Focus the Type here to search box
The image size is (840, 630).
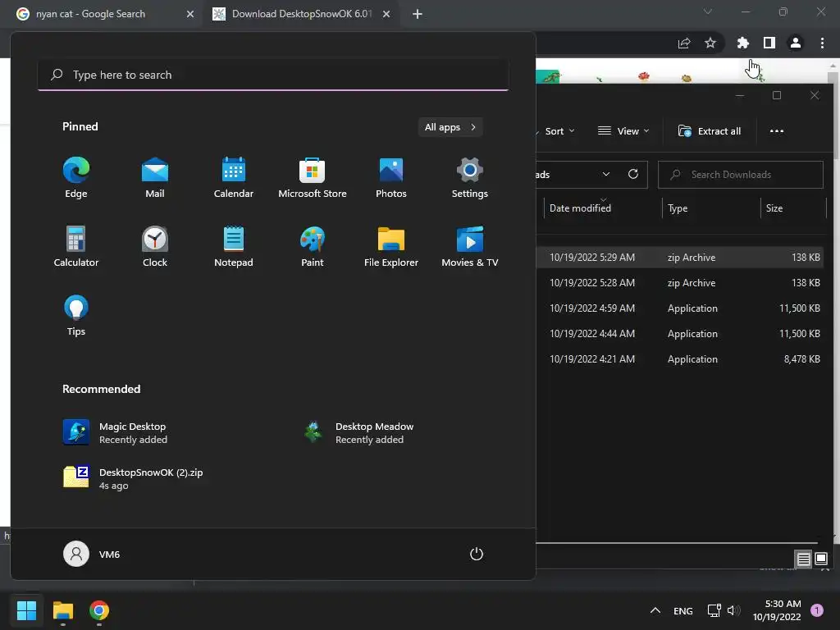[273, 75]
